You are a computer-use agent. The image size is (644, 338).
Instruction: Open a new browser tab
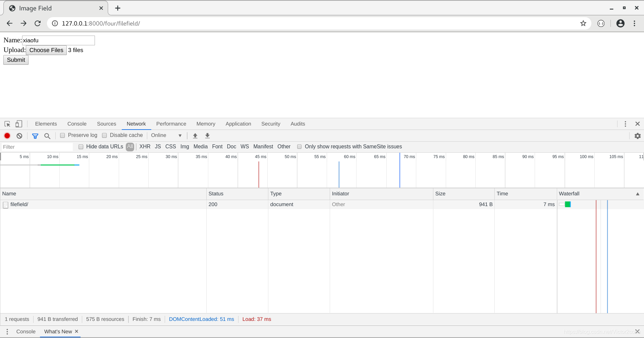coord(118,8)
